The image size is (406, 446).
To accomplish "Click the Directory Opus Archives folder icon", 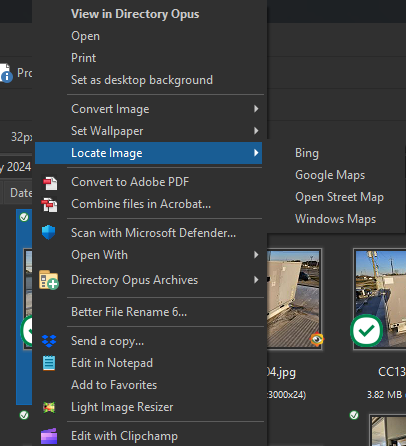I will 49,280.
